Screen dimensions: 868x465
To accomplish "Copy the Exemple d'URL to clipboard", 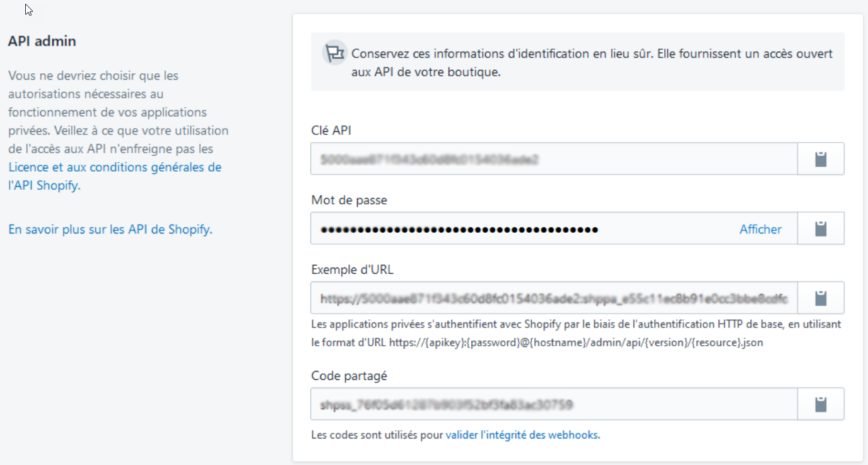I will pos(821,298).
